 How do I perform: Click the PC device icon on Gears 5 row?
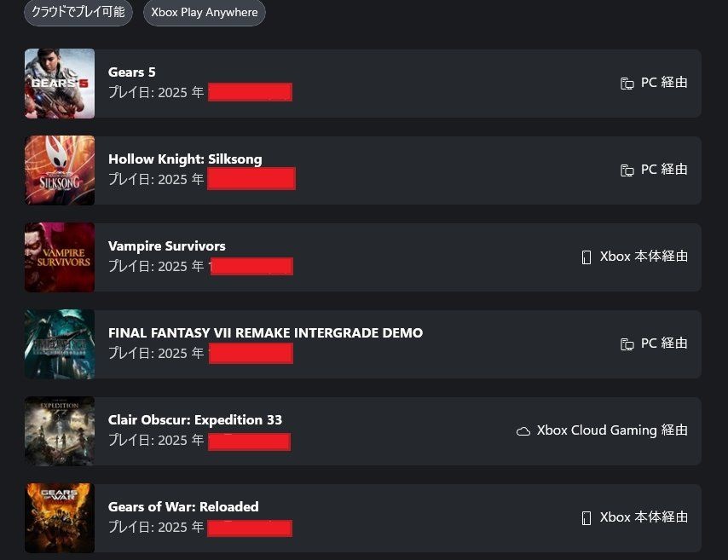(x=627, y=84)
